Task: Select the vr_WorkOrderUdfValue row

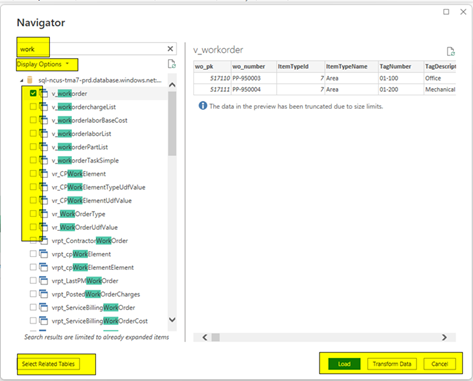Action: [x=96, y=227]
